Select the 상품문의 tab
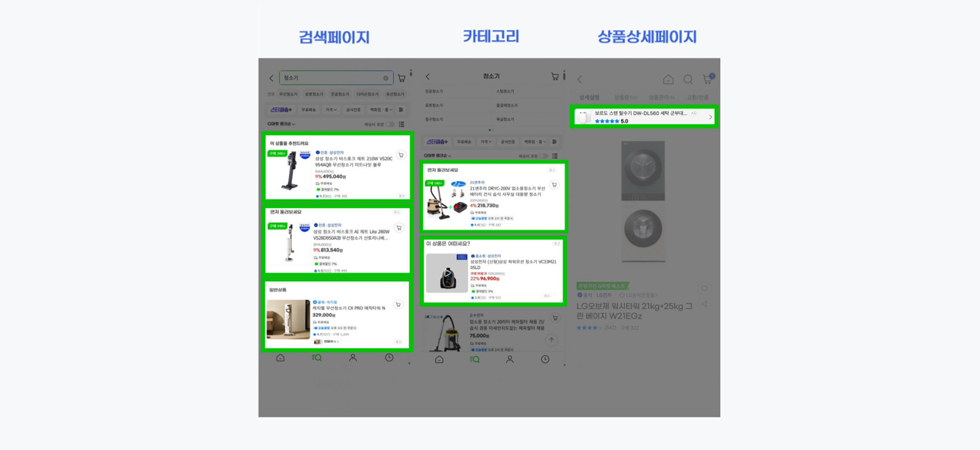Screen dimensions: 980x450 [661, 97]
